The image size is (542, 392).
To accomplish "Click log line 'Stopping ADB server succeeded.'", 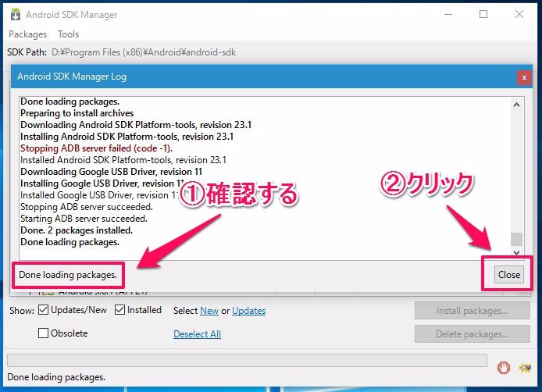I will (x=87, y=207).
